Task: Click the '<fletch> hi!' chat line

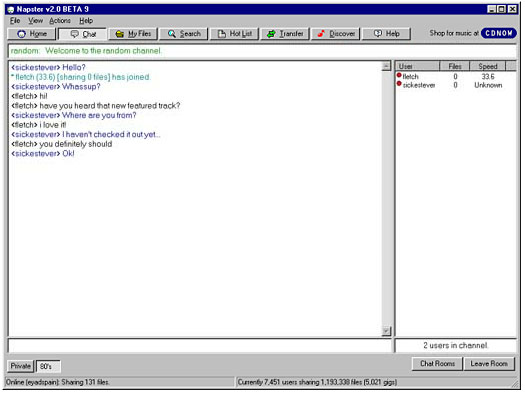Action: pos(29,96)
